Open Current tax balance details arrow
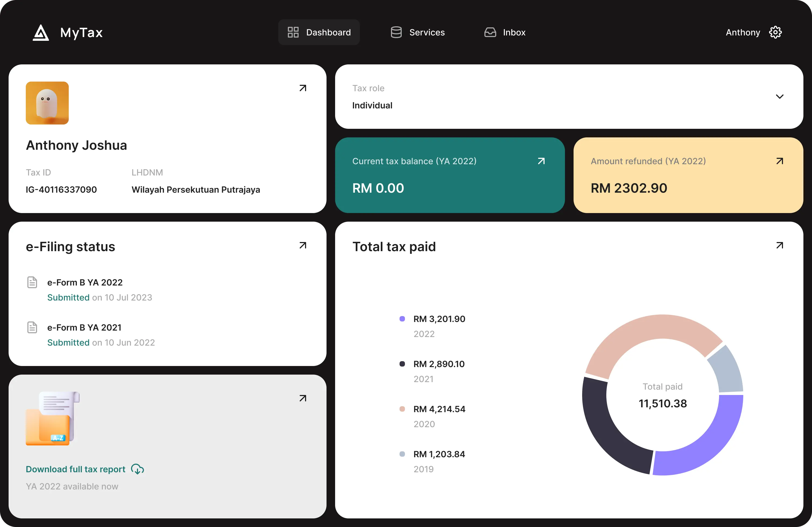 pos(541,161)
